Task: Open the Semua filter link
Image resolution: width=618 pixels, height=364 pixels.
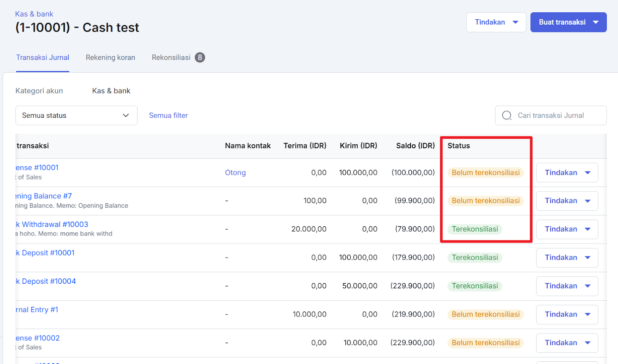Action: click(168, 115)
